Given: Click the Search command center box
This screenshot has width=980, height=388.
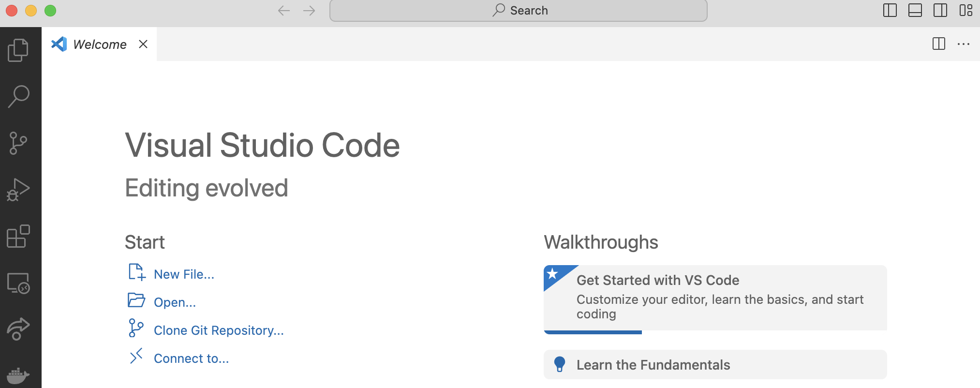Looking at the screenshot, I should (x=518, y=11).
